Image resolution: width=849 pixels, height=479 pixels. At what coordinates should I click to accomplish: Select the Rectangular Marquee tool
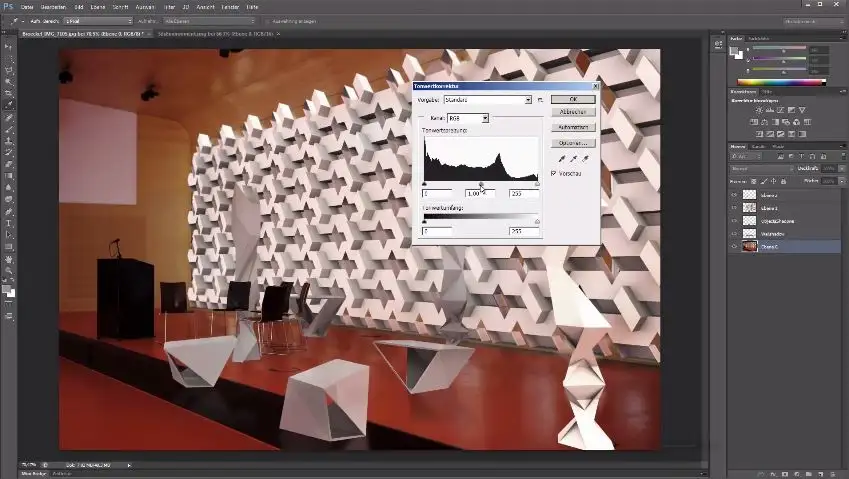click(8, 58)
